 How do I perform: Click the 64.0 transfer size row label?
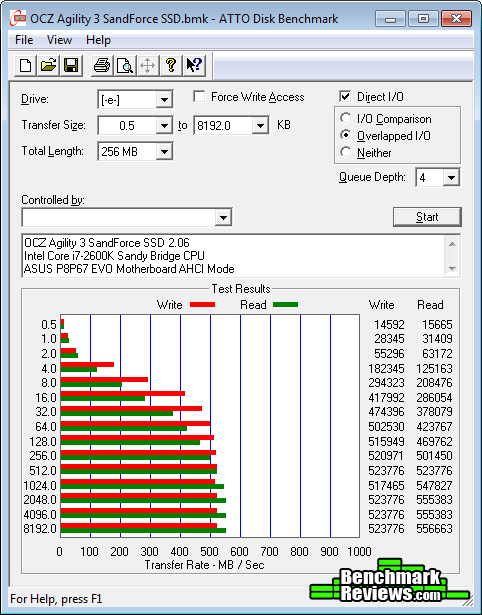pos(45,426)
